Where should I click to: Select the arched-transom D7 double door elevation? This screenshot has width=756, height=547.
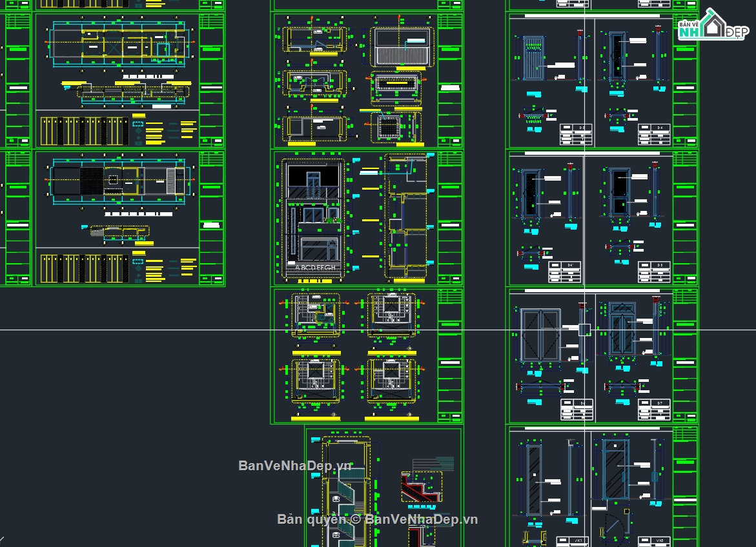coord(622,329)
